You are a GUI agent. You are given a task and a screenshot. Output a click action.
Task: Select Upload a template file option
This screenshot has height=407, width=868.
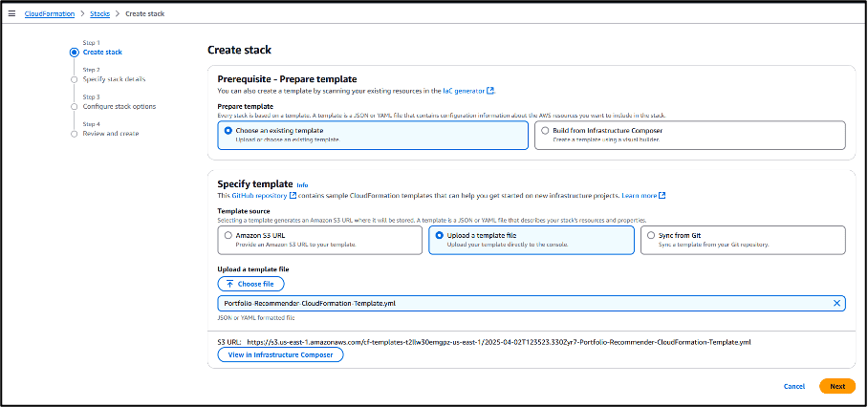tap(439, 235)
